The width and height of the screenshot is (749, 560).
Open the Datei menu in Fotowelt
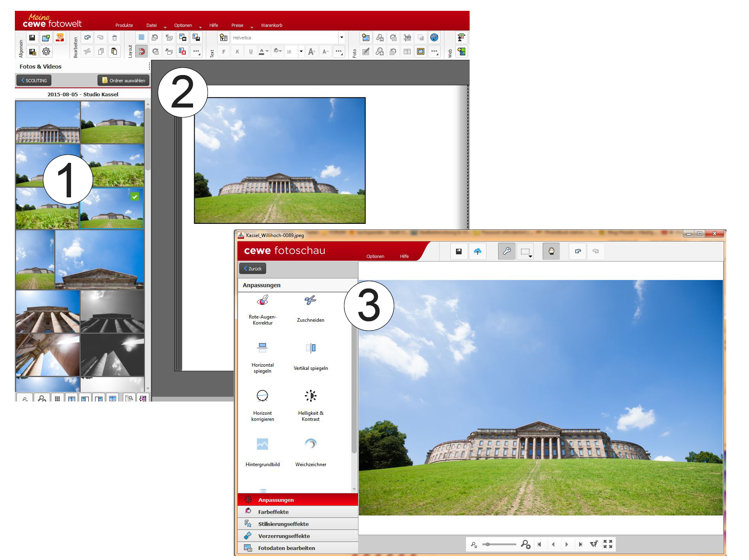coord(152,25)
